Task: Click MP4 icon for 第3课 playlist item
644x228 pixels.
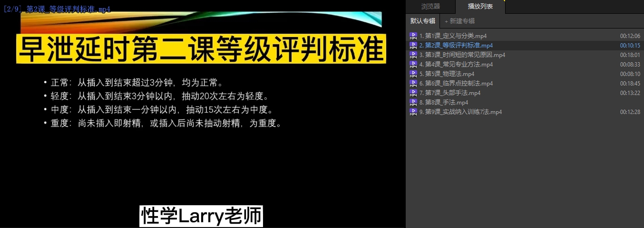Action: click(413, 55)
